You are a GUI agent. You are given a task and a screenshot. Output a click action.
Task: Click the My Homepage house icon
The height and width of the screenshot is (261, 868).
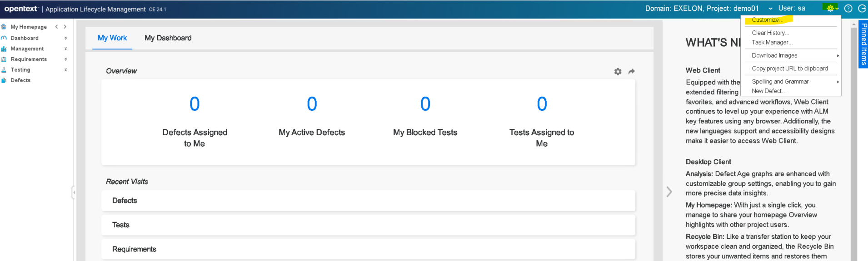pos(4,27)
